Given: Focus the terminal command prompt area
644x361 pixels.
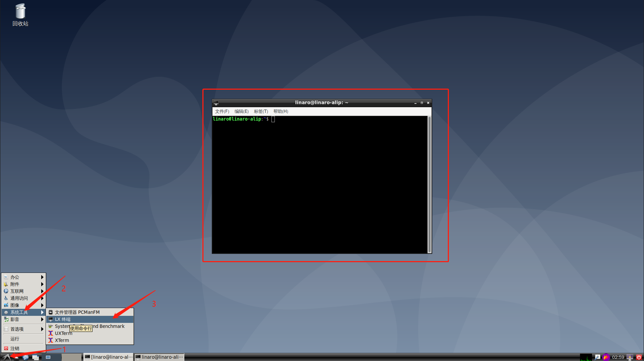Looking at the screenshot, I should 320,185.
